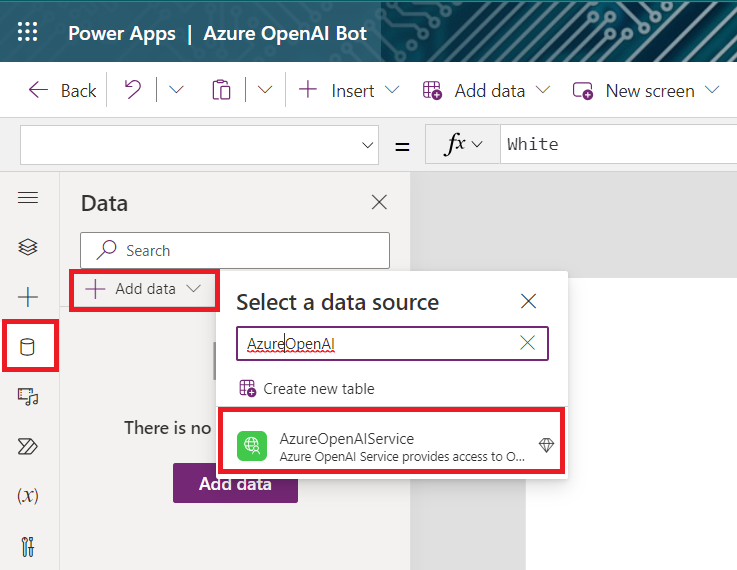Open the Power Automate icon in sidebar
The image size is (737, 570).
[x=28, y=446]
